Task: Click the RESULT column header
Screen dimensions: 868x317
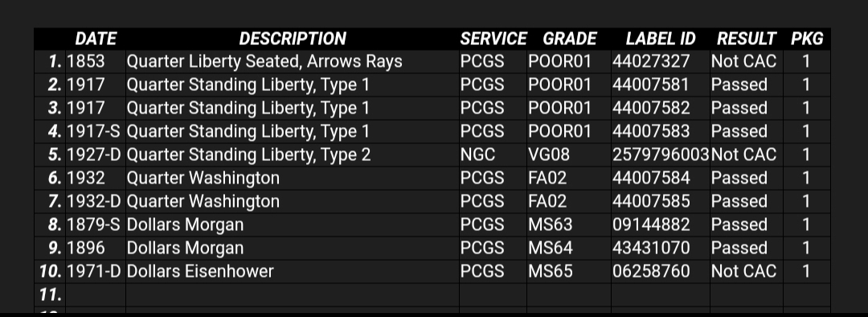Action: click(x=746, y=39)
